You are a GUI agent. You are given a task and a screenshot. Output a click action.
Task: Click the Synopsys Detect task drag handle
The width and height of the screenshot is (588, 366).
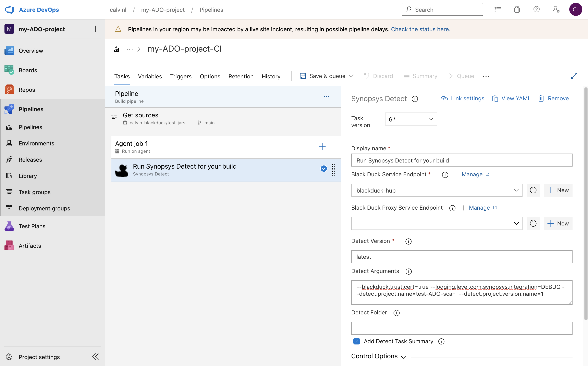point(333,170)
